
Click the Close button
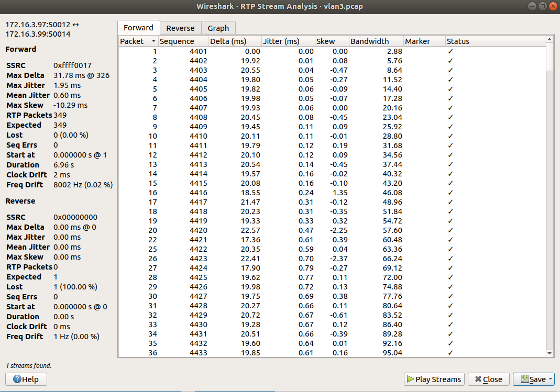[488, 379]
